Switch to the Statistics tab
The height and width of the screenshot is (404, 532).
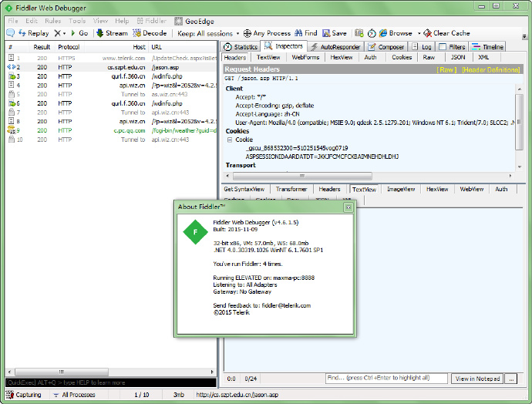point(241,47)
